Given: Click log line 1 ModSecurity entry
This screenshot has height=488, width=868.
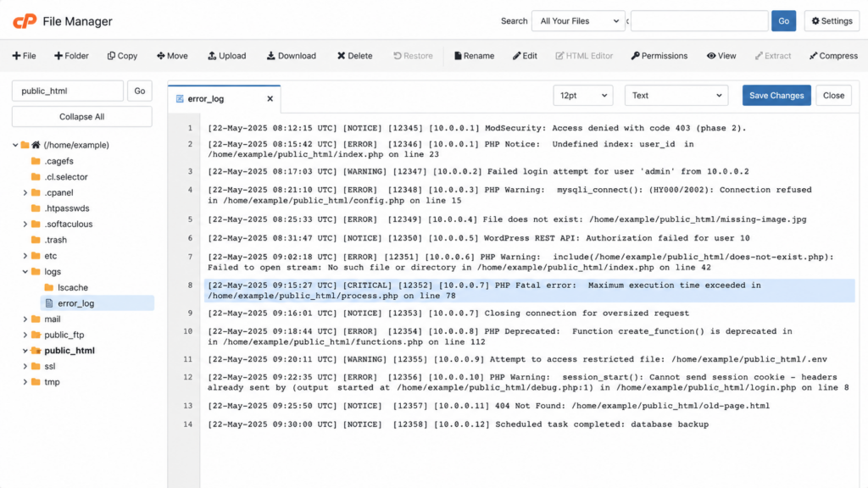Looking at the screenshot, I should click(476, 128).
